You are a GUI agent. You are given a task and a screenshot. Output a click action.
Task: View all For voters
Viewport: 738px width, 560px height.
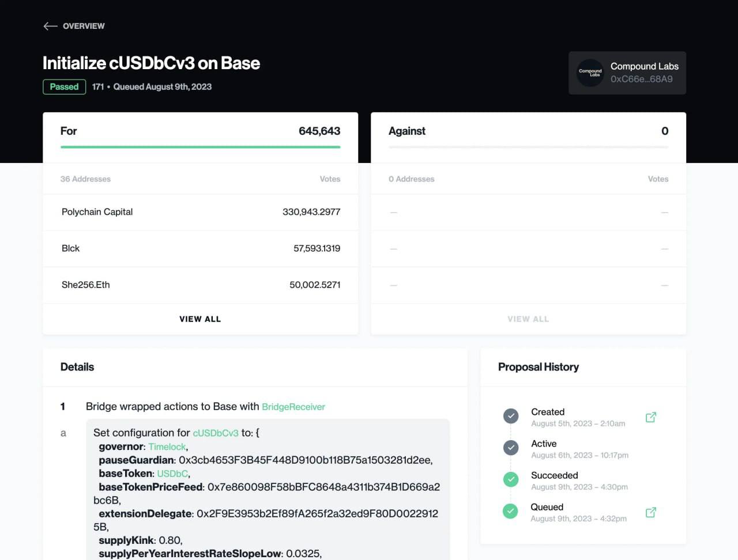pos(200,319)
